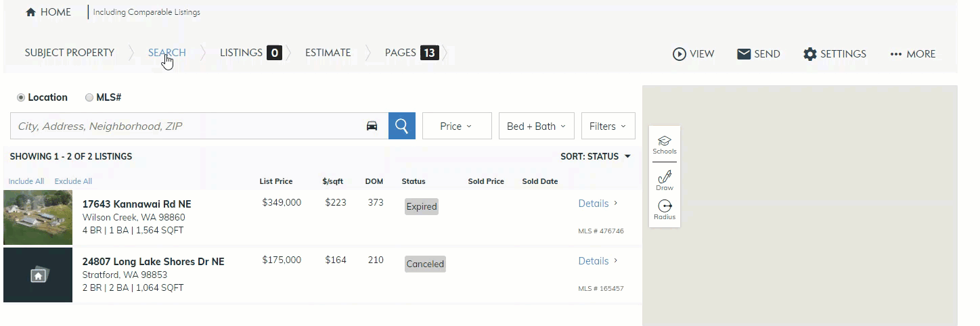Go to the Subject Property step
Screen dimensions: 980x326
(x=70, y=53)
